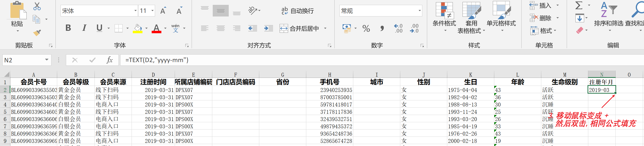
Task: Open alignment group dialog launcher
Action: point(330,46)
